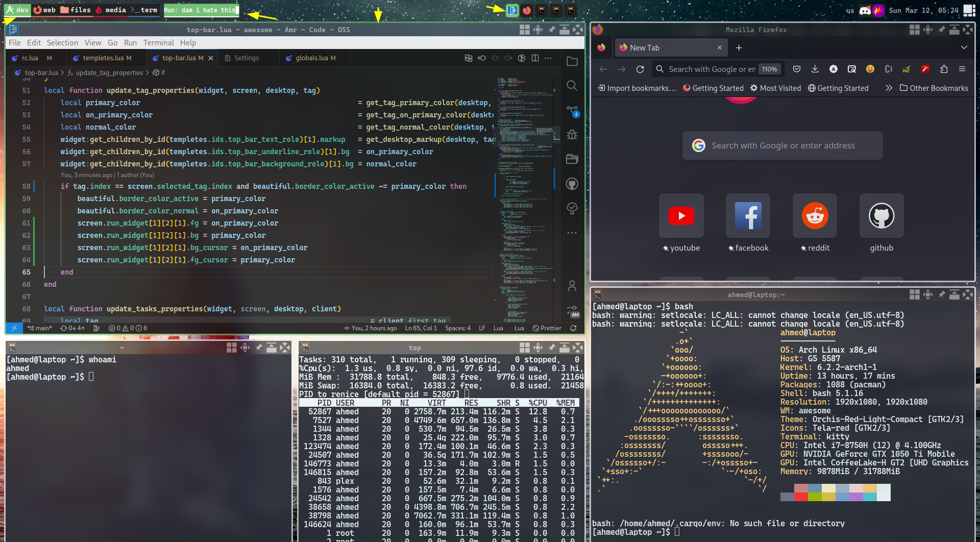Select the web tag in top bar
The image size is (980, 542).
[x=44, y=10]
